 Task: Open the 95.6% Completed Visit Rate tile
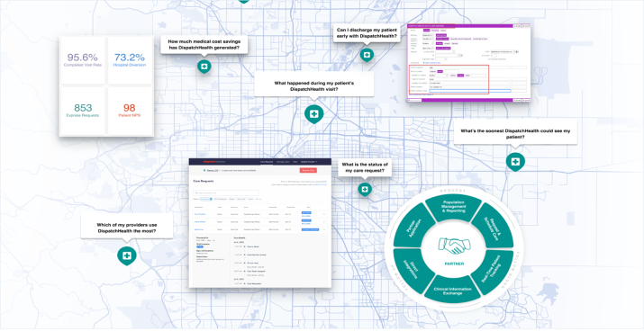point(83,60)
